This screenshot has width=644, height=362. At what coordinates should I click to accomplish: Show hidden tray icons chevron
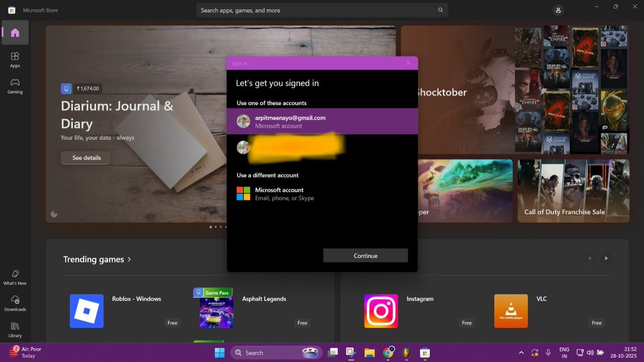point(521,352)
